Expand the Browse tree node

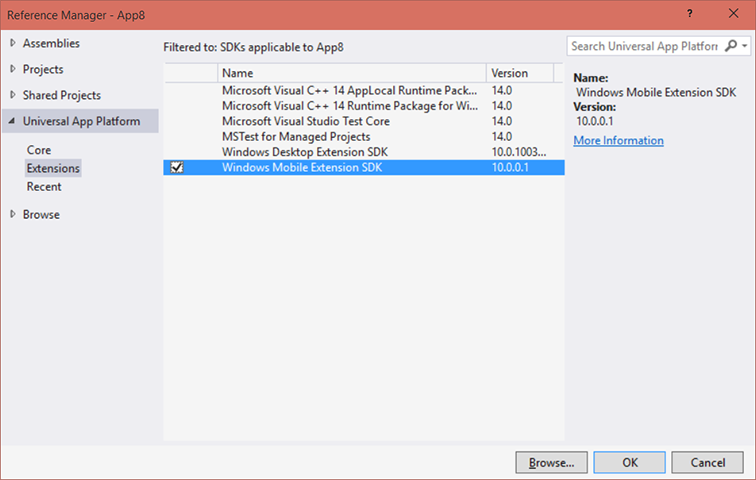click(13, 214)
